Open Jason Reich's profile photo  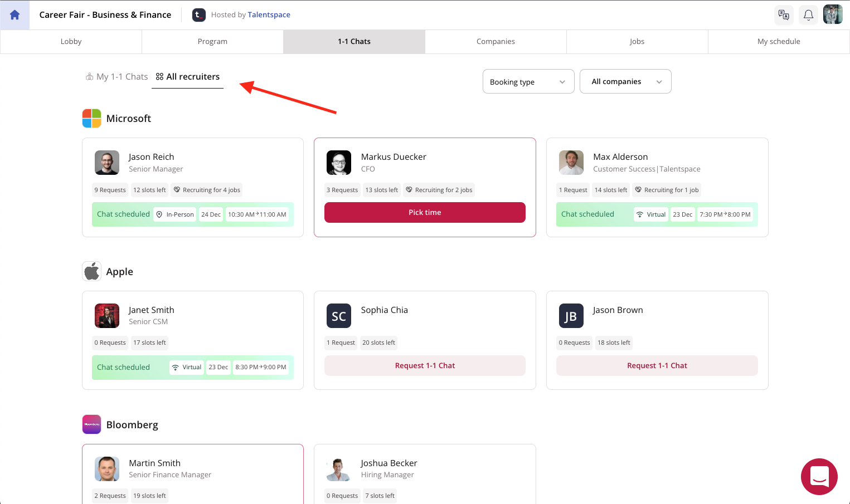[x=107, y=163]
